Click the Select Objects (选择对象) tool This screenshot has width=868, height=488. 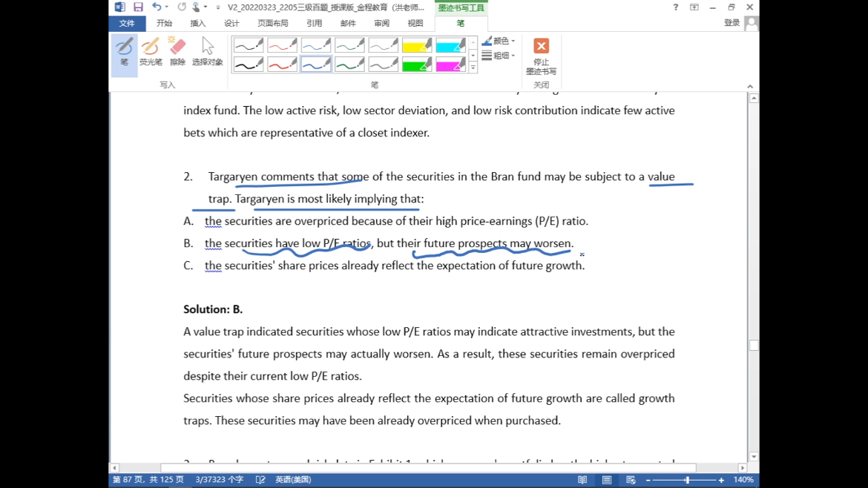click(207, 53)
